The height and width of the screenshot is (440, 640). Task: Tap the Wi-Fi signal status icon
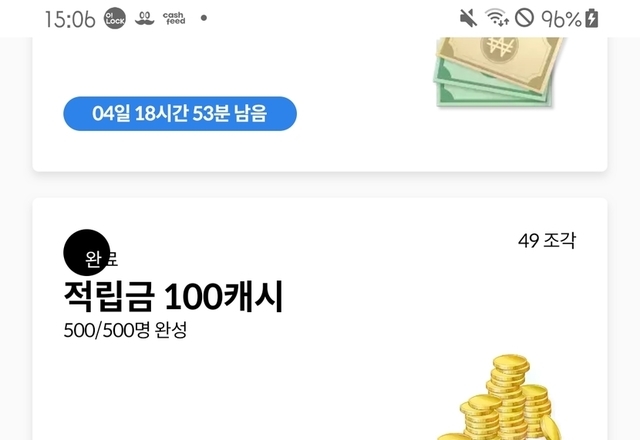496,18
